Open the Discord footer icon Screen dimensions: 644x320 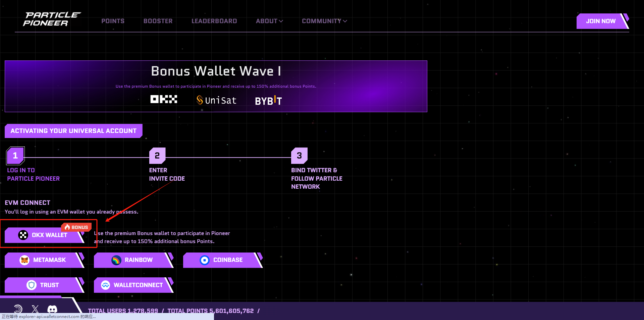pyautogui.click(x=52, y=309)
